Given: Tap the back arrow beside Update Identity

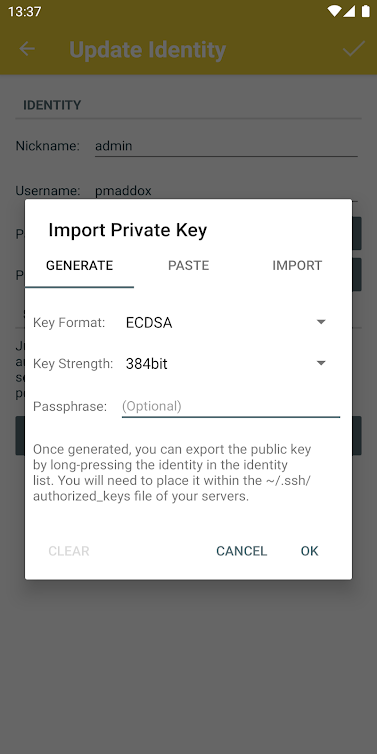Looking at the screenshot, I should (x=27, y=49).
